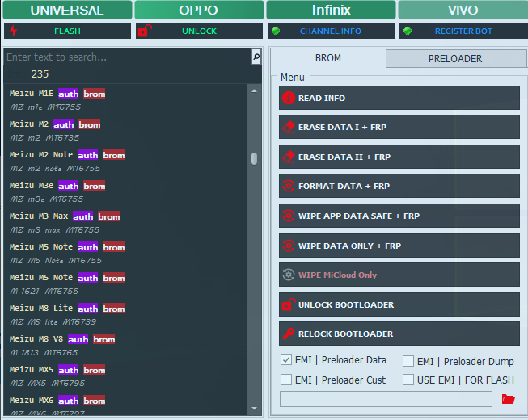Click Wipe Data Only icon

pos(289,246)
